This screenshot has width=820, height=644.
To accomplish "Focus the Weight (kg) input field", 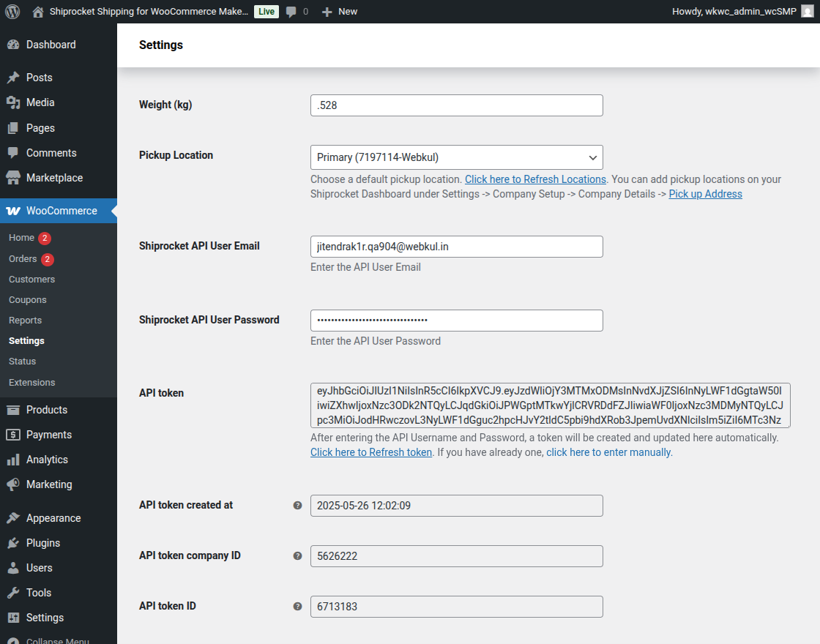I will 457,105.
